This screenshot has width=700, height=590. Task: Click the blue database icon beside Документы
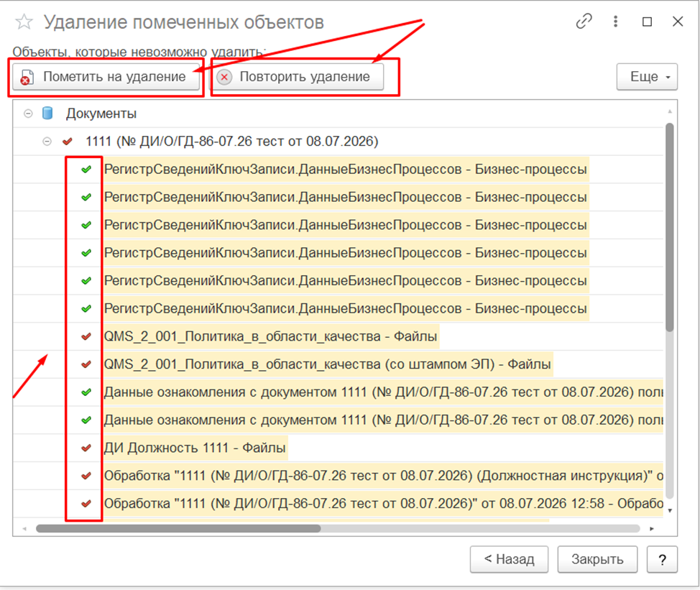(47, 114)
